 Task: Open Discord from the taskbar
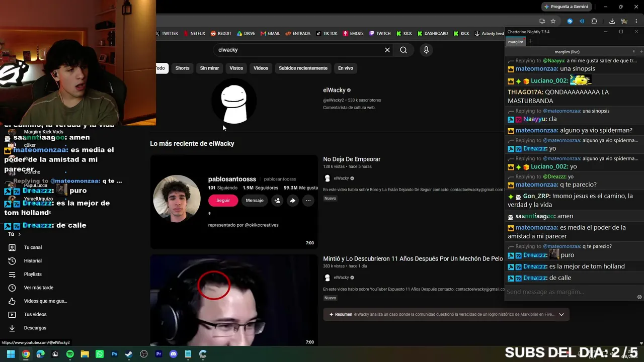pyautogui.click(x=174, y=354)
